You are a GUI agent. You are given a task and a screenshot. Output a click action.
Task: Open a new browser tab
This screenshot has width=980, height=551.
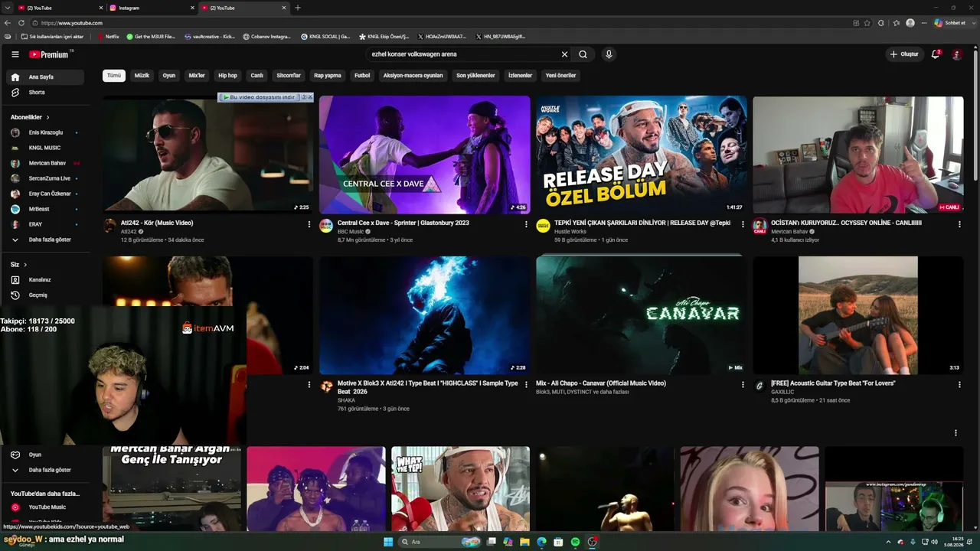click(x=298, y=8)
